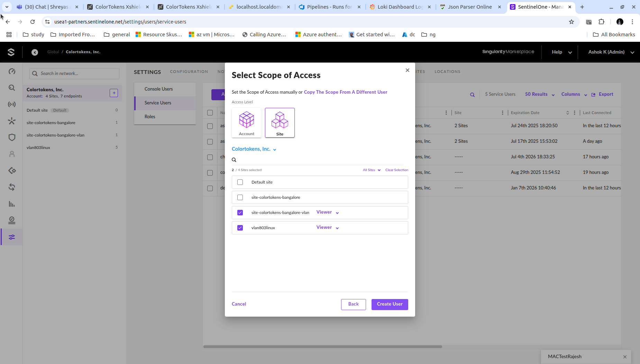Open the Roles tab
The image size is (640, 364).
(x=150, y=116)
